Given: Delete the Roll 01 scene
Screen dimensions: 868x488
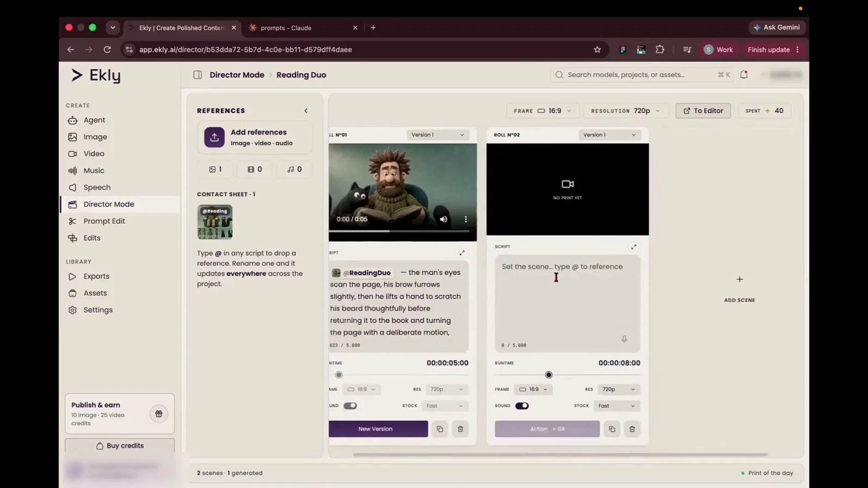Looking at the screenshot, I should pyautogui.click(x=461, y=429).
